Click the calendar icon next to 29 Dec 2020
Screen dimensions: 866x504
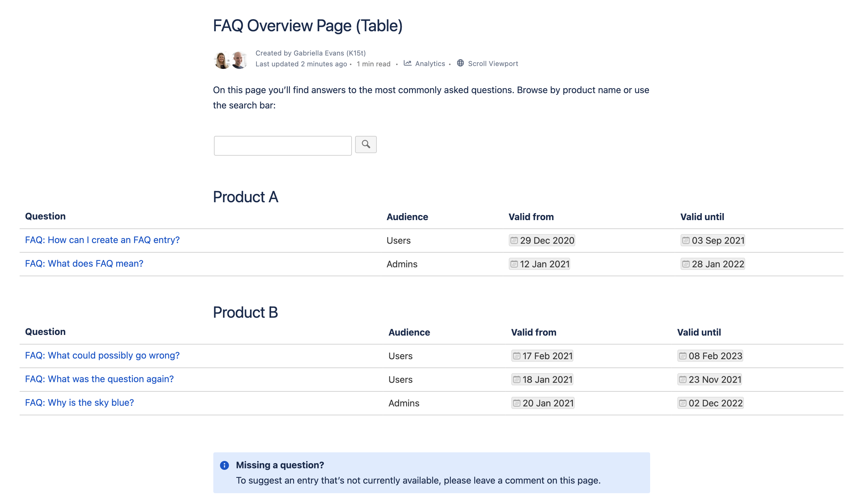click(x=513, y=240)
